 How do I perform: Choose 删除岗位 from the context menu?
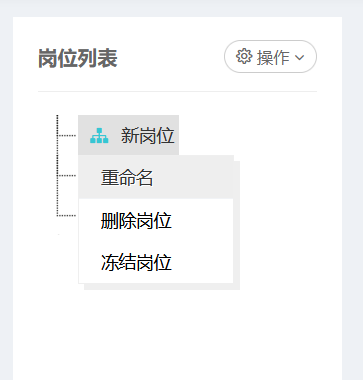click(x=156, y=220)
